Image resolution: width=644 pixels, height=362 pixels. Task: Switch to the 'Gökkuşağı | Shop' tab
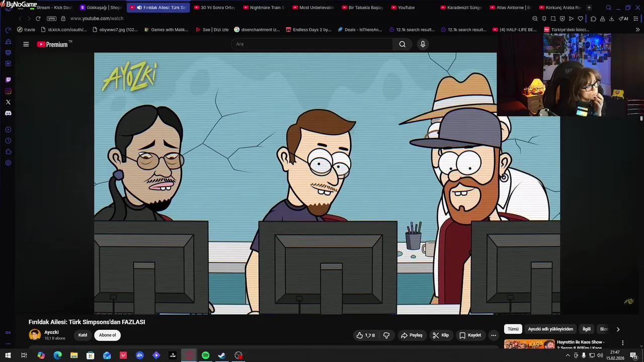pos(101,8)
